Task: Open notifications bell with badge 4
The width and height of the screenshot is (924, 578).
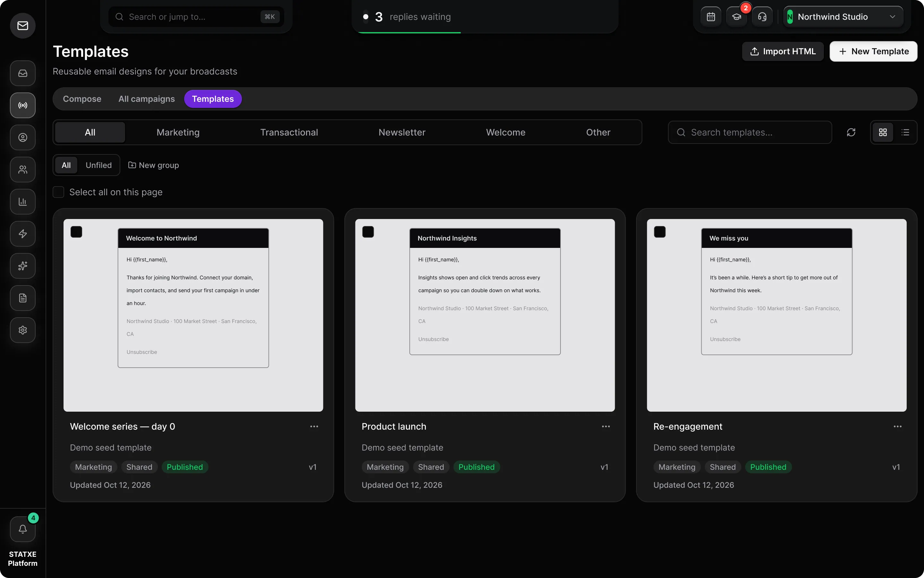Action: click(23, 529)
